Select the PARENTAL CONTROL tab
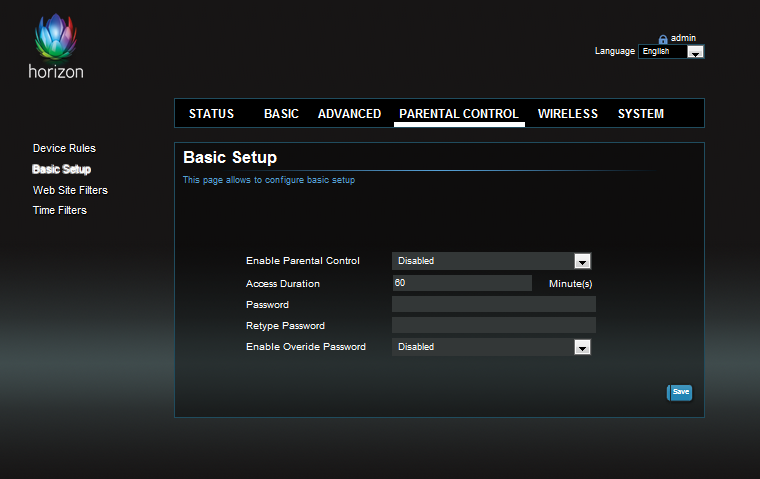Image resolution: width=760 pixels, height=479 pixels. click(x=459, y=113)
